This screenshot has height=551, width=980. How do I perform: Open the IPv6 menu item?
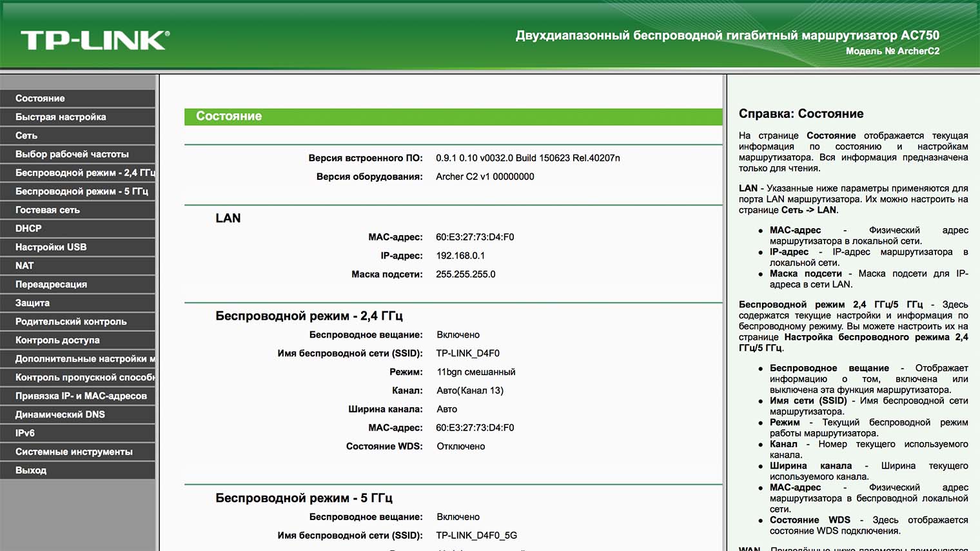tap(77, 433)
